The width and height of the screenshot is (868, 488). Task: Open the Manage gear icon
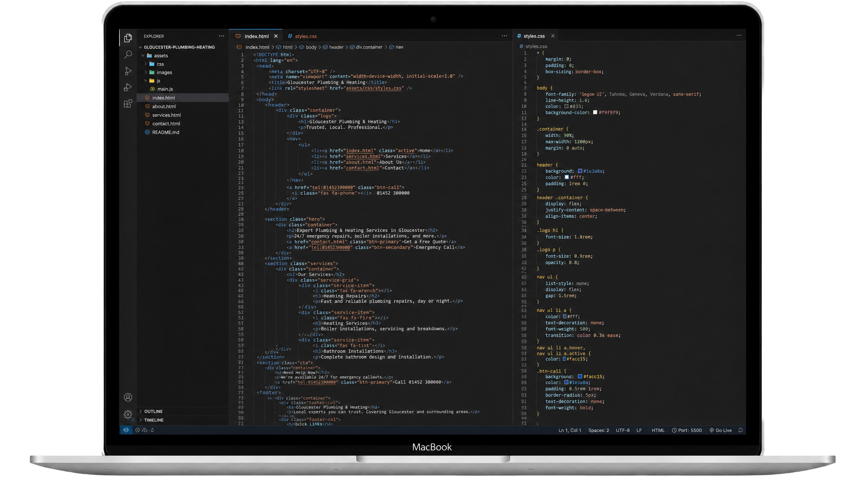(128, 414)
